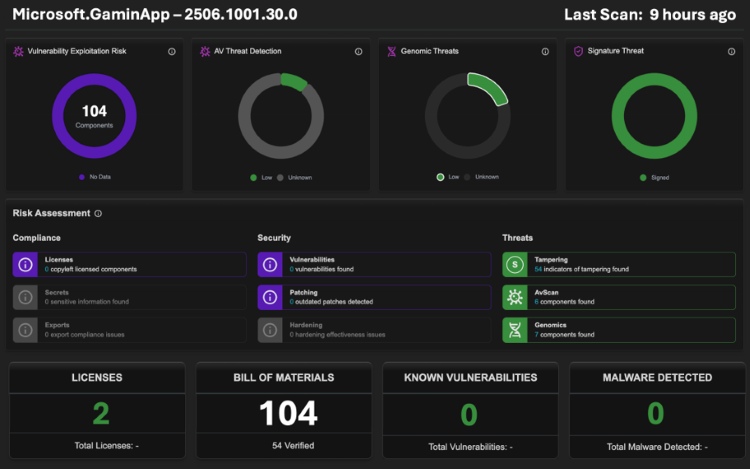The width and height of the screenshot is (750, 469).
Task: Open info icon on Genomic Threats card
Action: click(x=545, y=52)
